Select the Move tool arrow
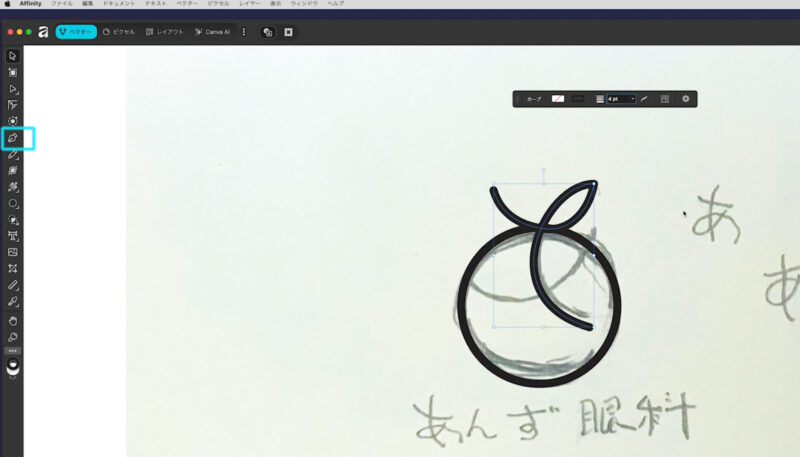 point(13,56)
